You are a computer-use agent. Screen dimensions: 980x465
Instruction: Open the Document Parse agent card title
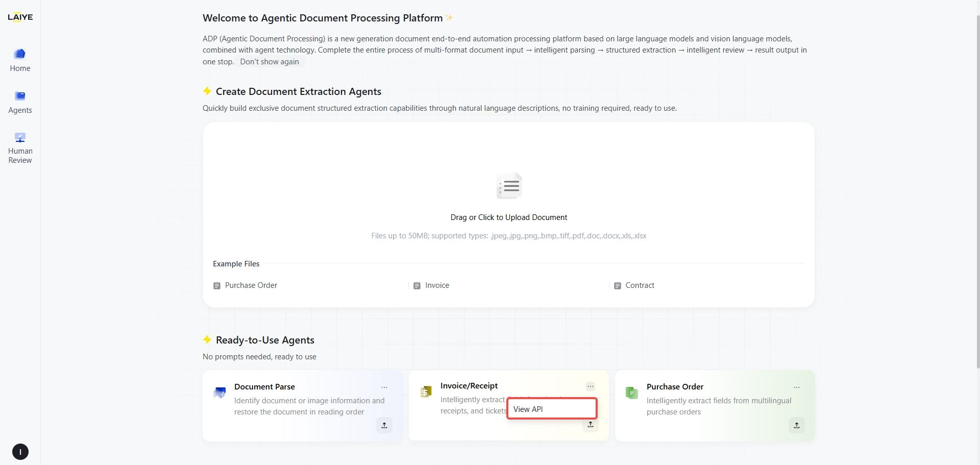[x=264, y=387]
